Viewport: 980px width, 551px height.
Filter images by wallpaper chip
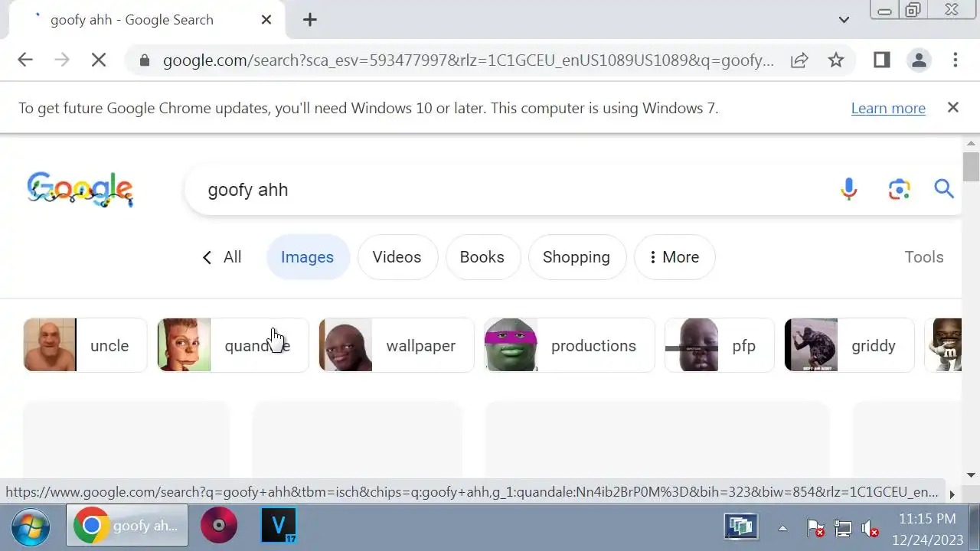point(397,345)
